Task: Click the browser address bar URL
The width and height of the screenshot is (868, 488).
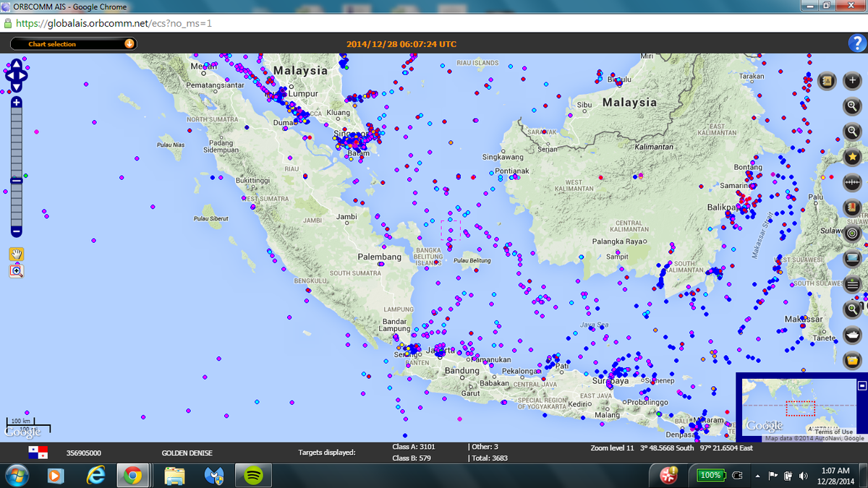Action: tap(114, 23)
